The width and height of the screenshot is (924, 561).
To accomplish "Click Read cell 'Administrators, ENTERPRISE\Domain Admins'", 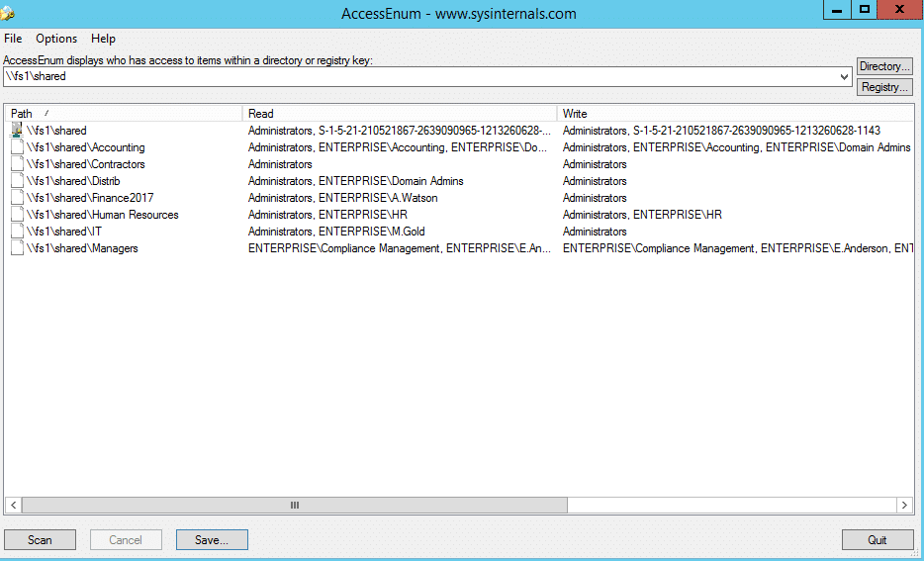I will tap(356, 181).
